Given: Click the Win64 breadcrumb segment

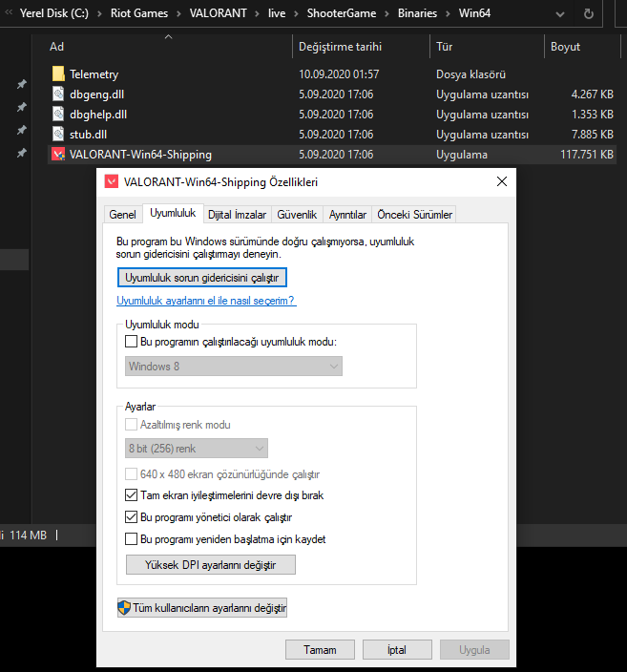Looking at the screenshot, I should pyautogui.click(x=475, y=13).
